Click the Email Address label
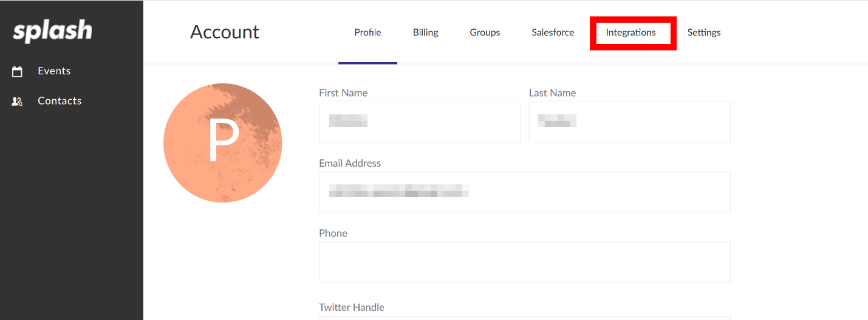The width and height of the screenshot is (868, 320). click(x=350, y=163)
